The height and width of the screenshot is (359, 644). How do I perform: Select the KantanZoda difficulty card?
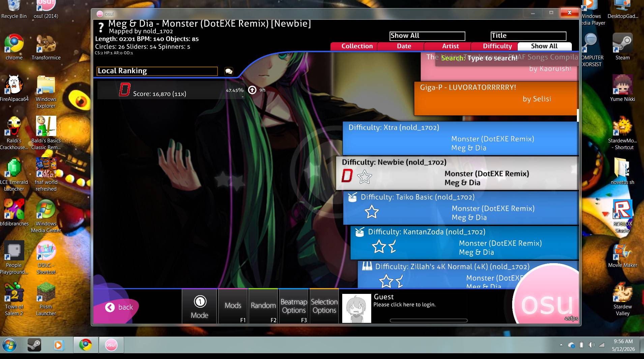(x=464, y=243)
